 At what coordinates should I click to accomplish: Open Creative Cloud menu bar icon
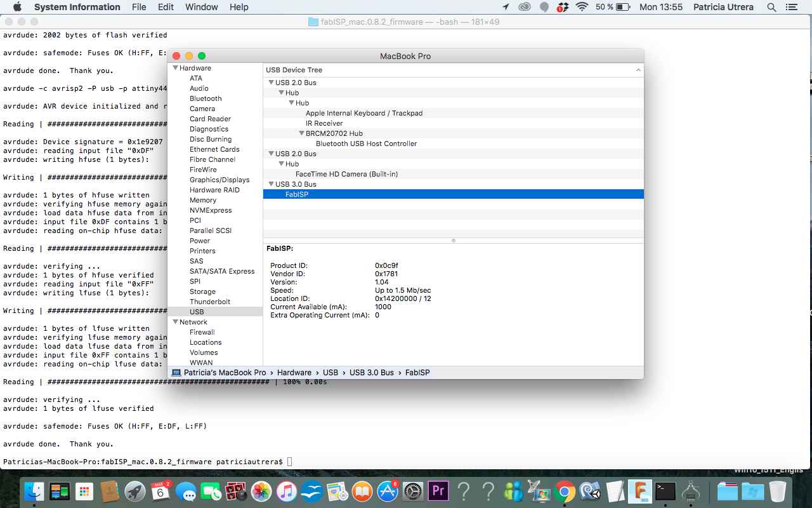pyautogui.click(x=524, y=7)
